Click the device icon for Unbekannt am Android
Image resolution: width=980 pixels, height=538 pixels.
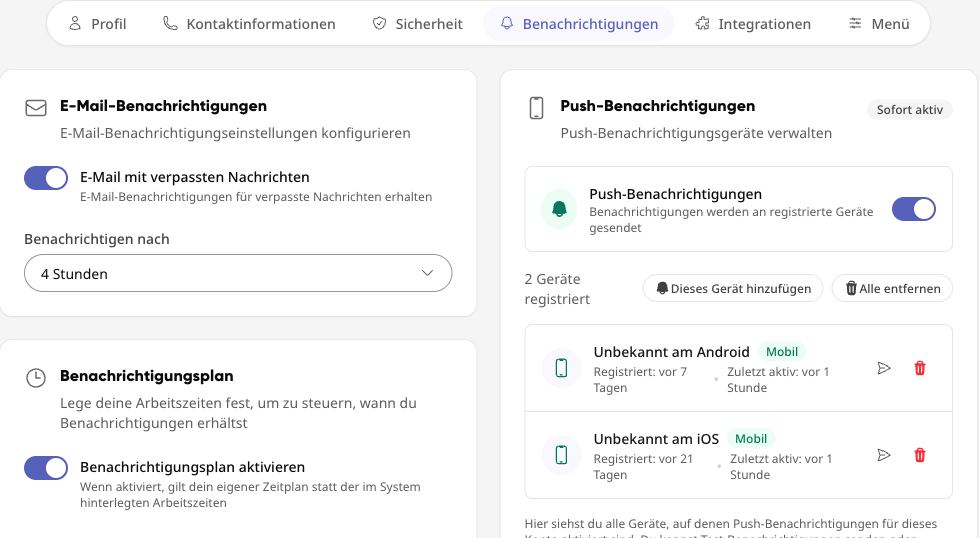click(x=561, y=368)
